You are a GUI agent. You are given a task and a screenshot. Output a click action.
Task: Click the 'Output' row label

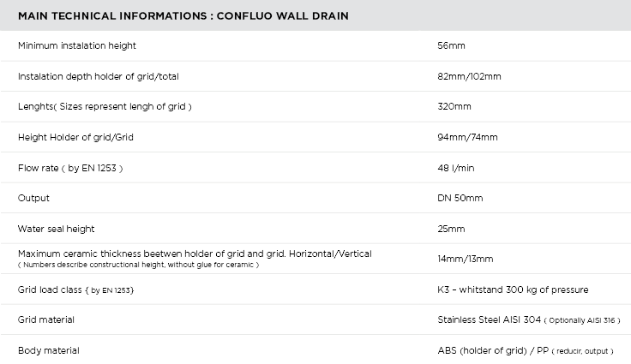pyautogui.click(x=33, y=198)
